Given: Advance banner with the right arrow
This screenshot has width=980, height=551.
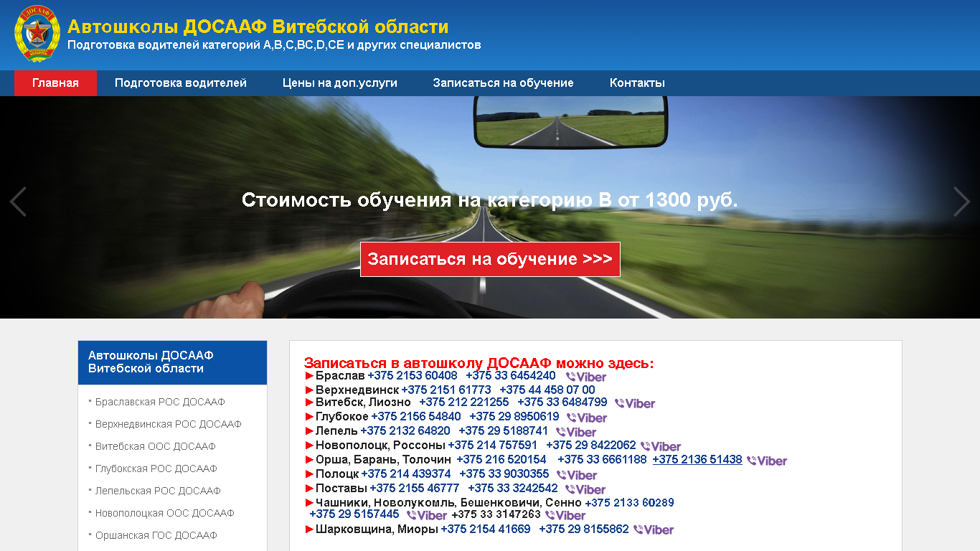Looking at the screenshot, I should coord(961,202).
